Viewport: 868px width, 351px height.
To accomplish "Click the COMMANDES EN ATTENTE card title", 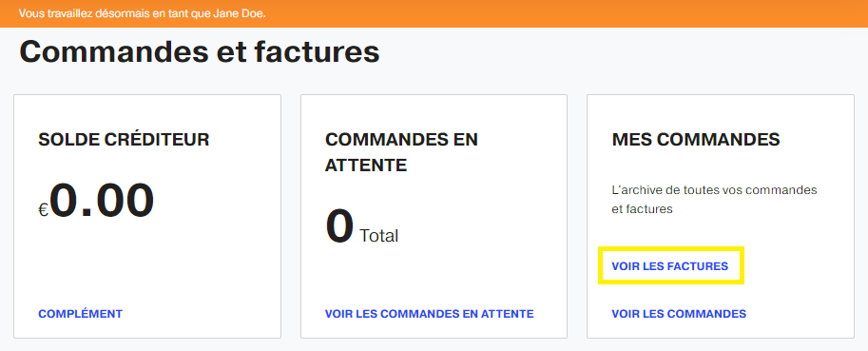I will (x=401, y=152).
